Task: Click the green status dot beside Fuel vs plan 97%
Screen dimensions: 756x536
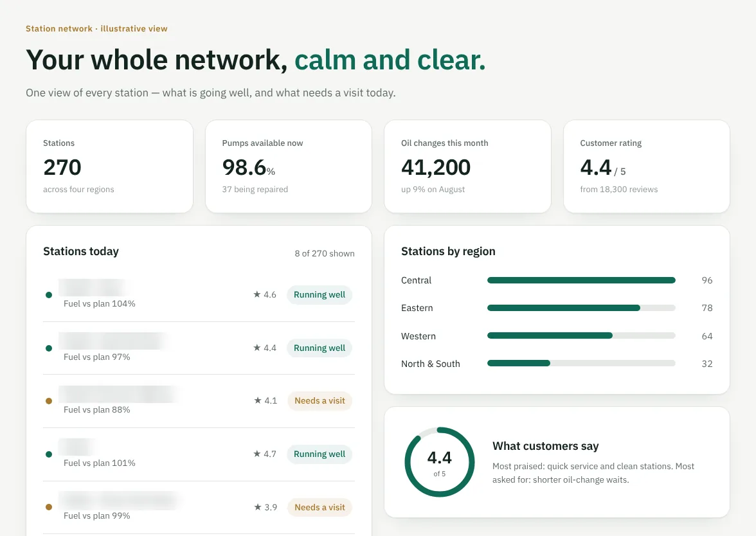Action: point(49,348)
